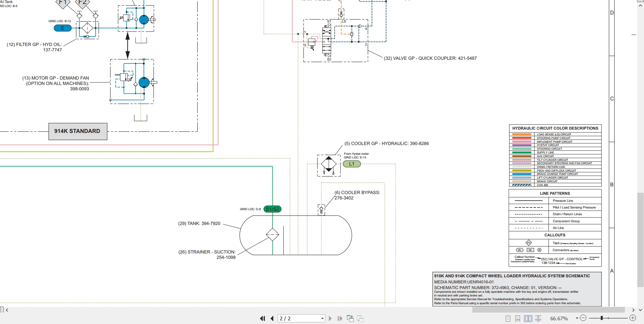Click the hydraulic oil filter symbol
Screen dimensions: 644x324
click(87, 29)
